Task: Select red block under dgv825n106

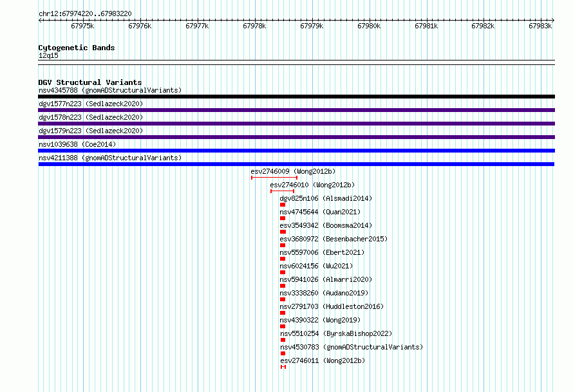Action: click(x=283, y=205)
